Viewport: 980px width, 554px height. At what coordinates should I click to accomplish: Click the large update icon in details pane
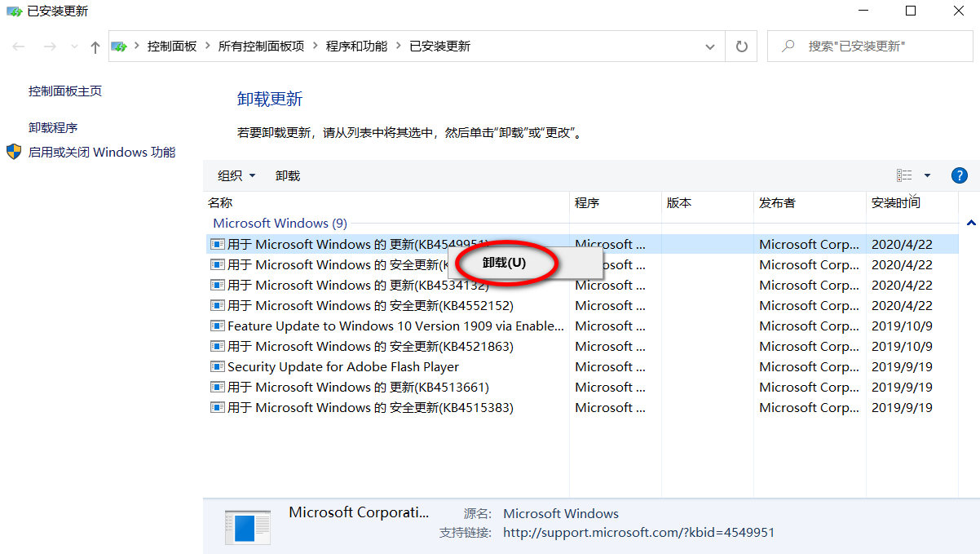pos(247,527)
